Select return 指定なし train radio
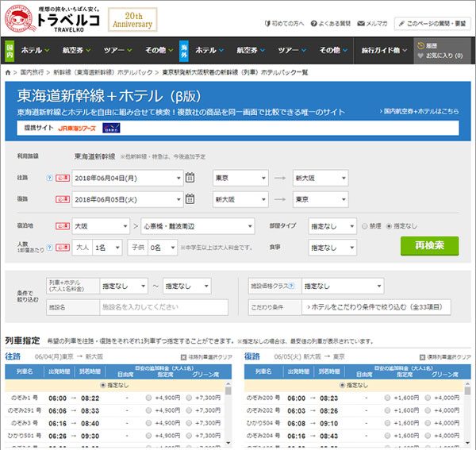 342,385
